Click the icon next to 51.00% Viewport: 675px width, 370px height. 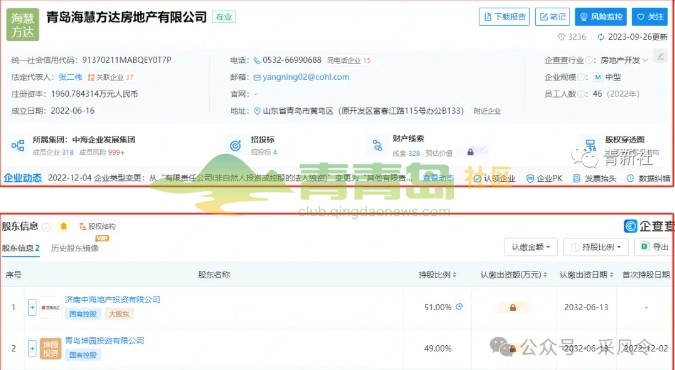tap(459, 307)
